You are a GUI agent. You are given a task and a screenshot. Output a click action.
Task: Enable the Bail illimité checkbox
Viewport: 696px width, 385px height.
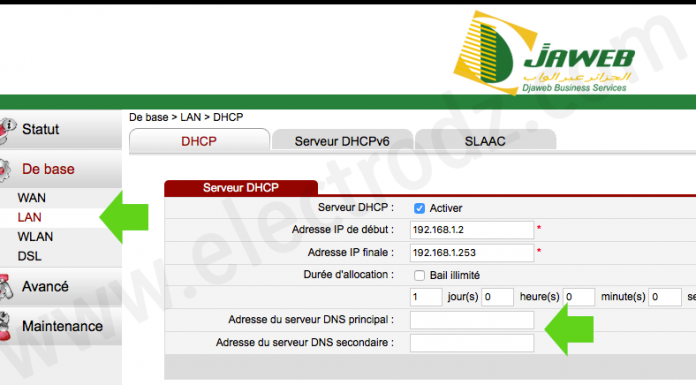coord(419,275)
